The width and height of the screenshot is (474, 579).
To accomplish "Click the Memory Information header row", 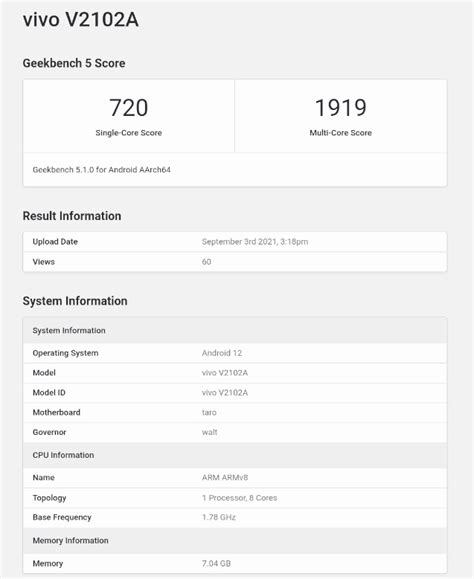I will point(235,541).
